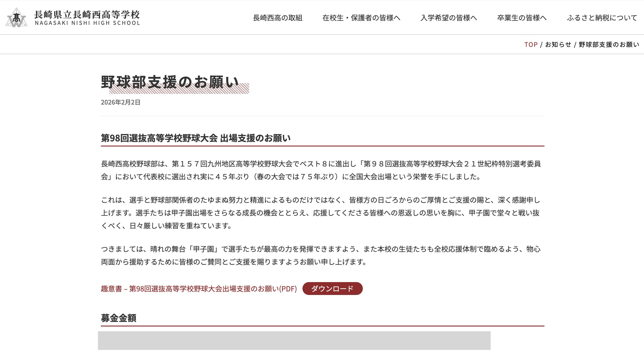Click the large 野球部支援のお願い page title
644x356 pixels.
[x=170, y=82]
